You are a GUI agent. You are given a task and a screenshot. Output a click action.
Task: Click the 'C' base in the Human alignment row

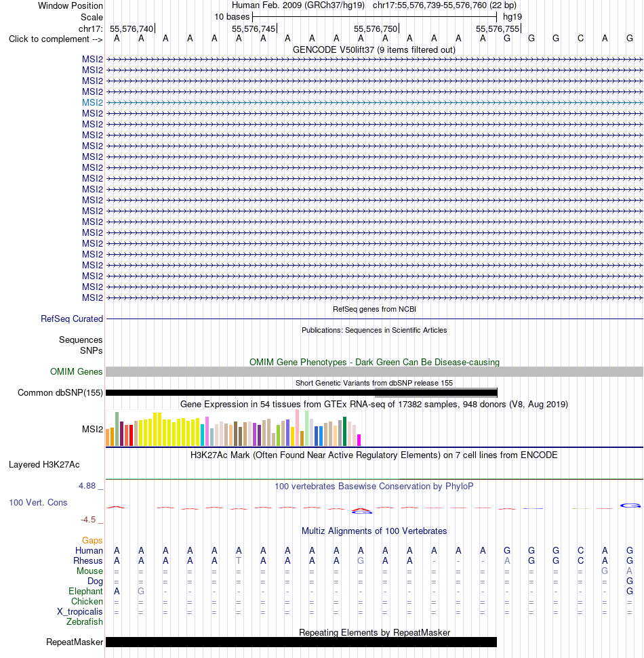580,550
